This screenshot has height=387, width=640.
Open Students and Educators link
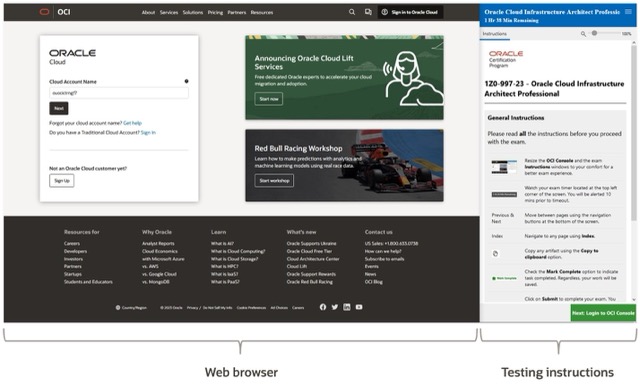click(88, 282)
